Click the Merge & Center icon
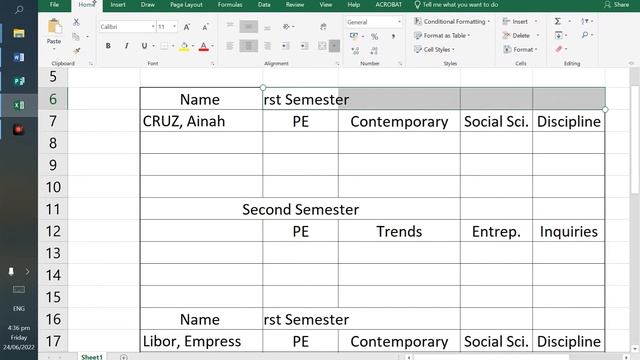Image resolution: width=640 pixels, height=360 pixels. (322, 46)
